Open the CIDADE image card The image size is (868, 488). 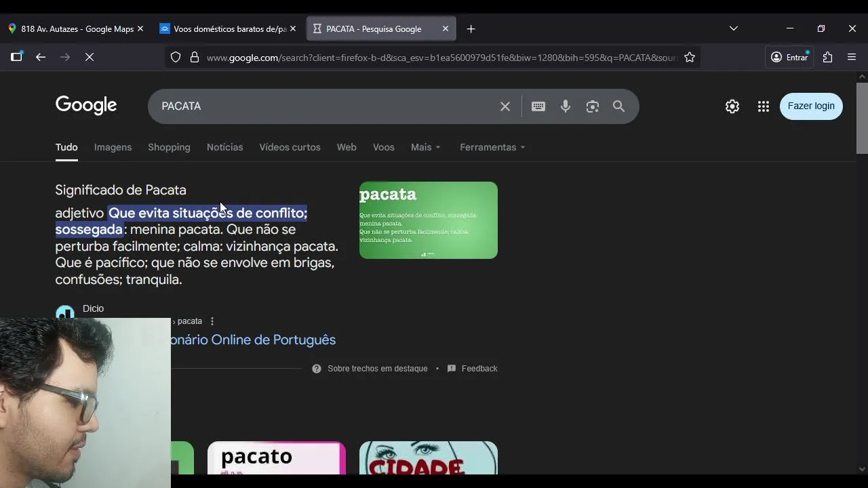point(429,457)
